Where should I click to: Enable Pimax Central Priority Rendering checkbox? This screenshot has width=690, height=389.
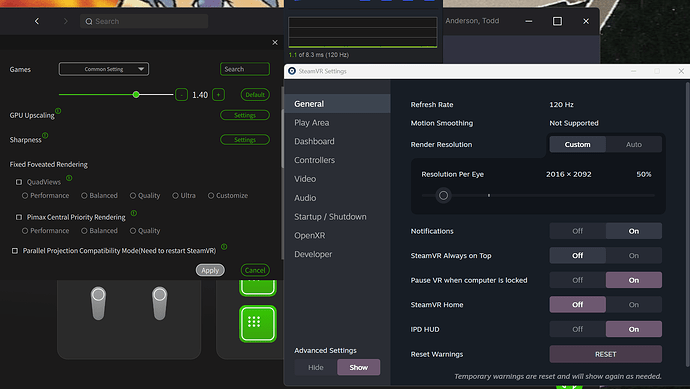coord(19,217)
